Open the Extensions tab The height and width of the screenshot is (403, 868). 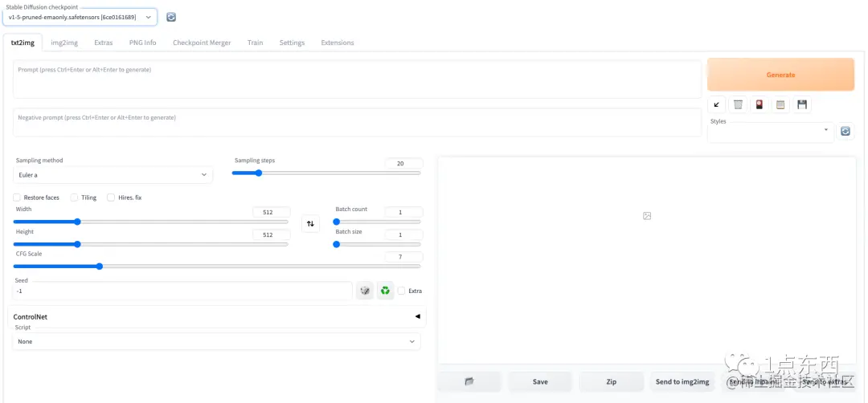click(337, 43)
